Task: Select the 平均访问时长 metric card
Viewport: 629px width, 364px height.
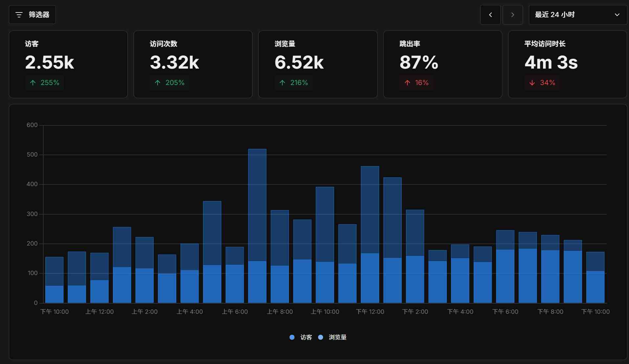Action: pos(567,64)
